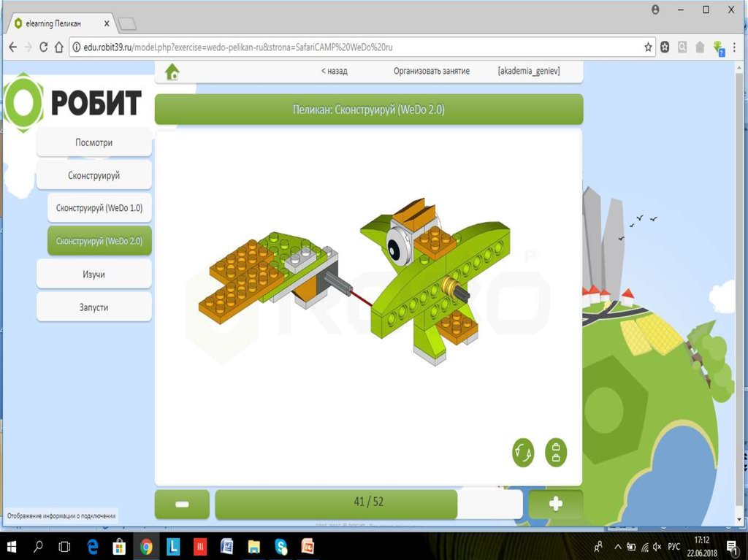Click Chrome icon on taskbar
The image size is (748, 560).
click(146, 547)
